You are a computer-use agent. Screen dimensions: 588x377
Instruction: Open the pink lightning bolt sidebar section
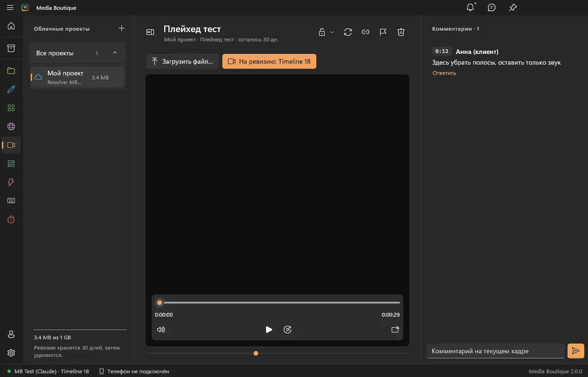tap(11, 182)
